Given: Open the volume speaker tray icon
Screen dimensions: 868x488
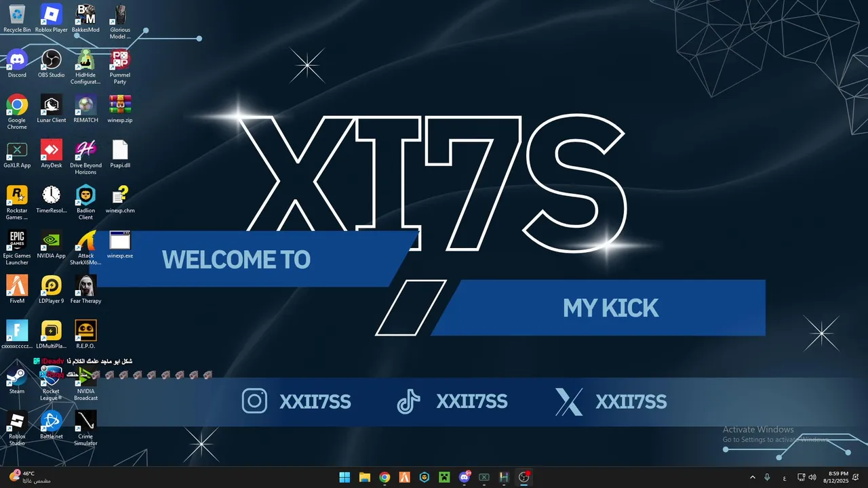Looking at the screenshot, I should pos(812,477).
